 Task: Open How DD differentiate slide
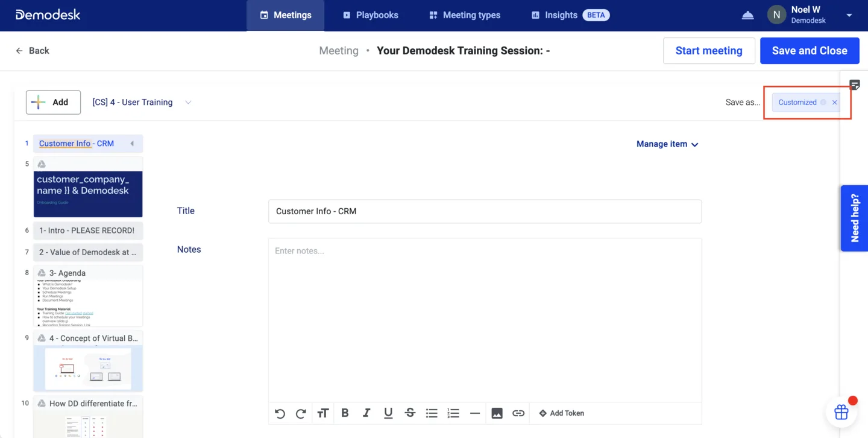pyautogui.click(x=88, y=417)
